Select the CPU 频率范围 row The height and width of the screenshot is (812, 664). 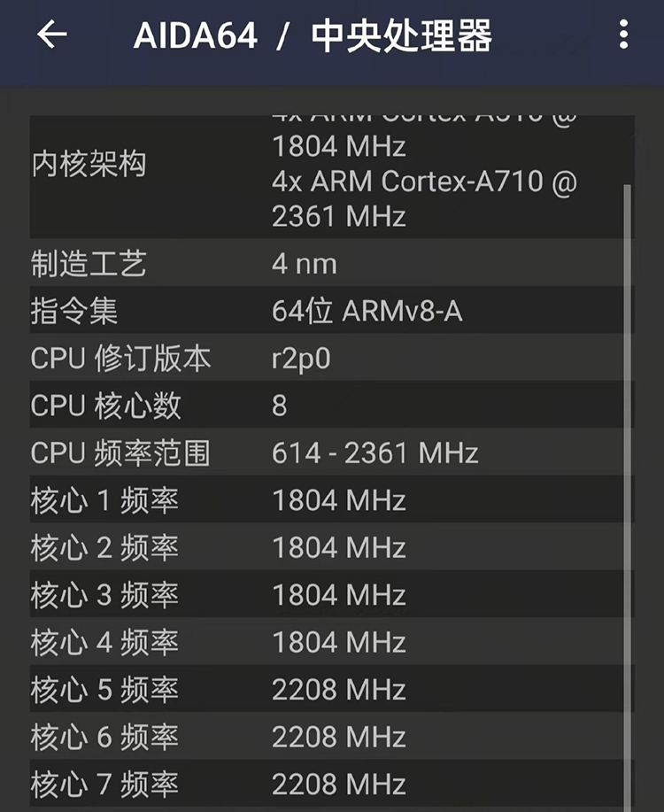pyautogui.click(x=177, y=452)
